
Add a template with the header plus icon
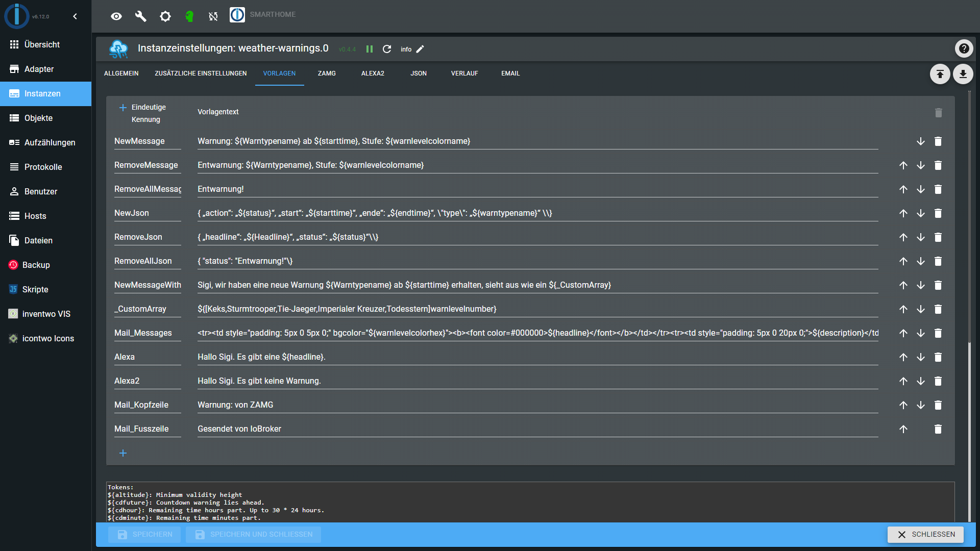coord(123,108)
